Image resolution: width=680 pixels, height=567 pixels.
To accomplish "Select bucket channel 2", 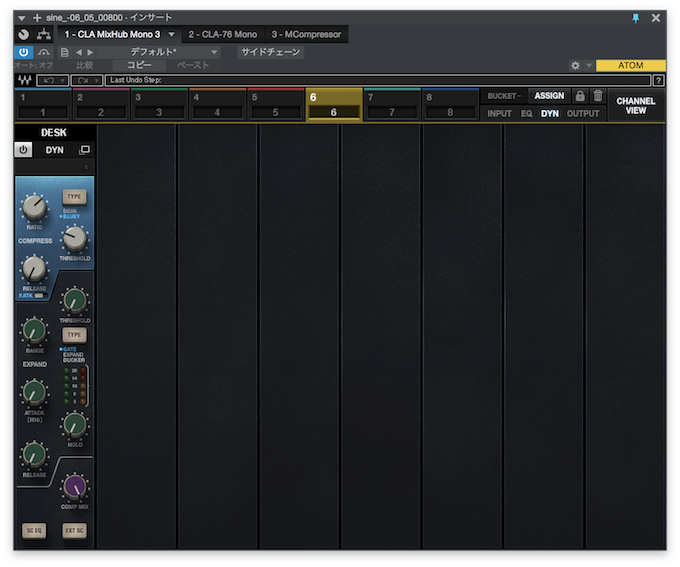I will tap(101, 105).
